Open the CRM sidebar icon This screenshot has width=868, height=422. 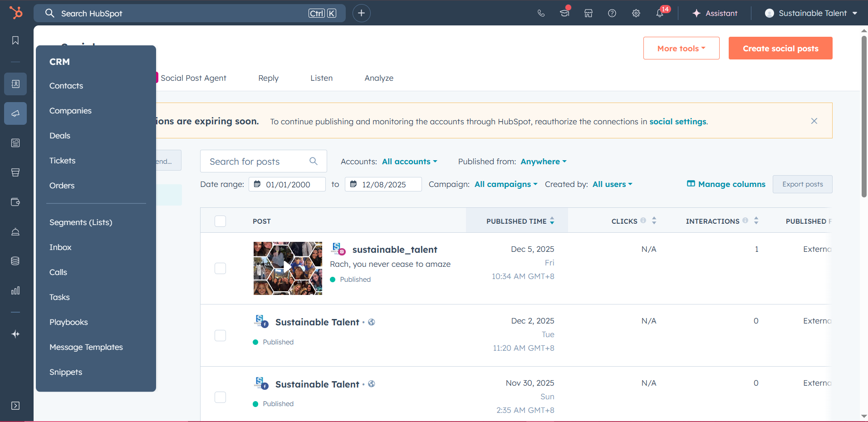tap(15, 84)
